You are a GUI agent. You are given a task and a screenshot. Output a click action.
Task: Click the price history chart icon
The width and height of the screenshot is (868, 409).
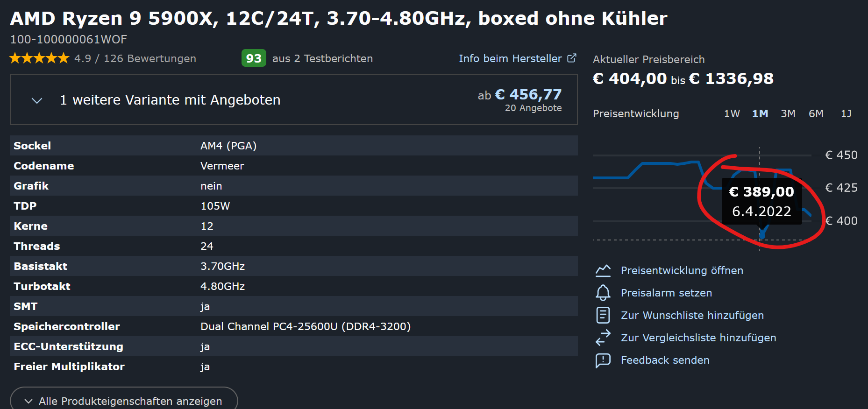tap(603, 270)
